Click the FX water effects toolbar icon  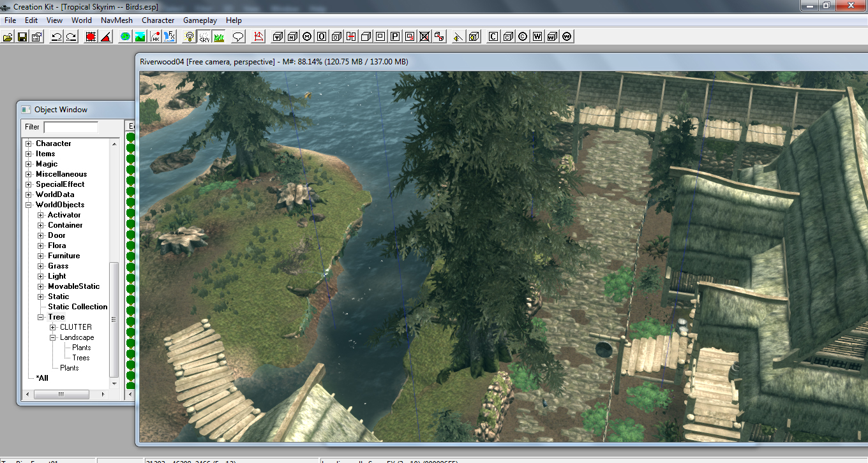coord(169,36)
